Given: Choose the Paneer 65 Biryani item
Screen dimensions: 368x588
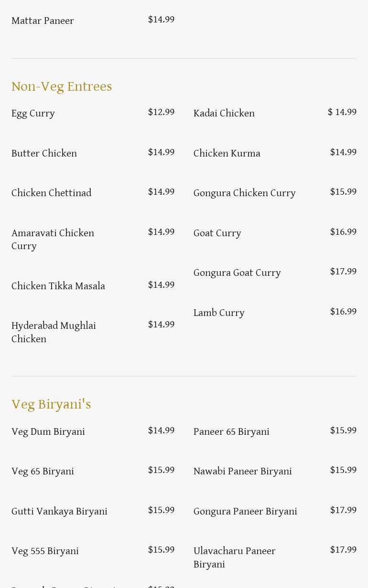Looking at the screenshot, I should point(231,432).
